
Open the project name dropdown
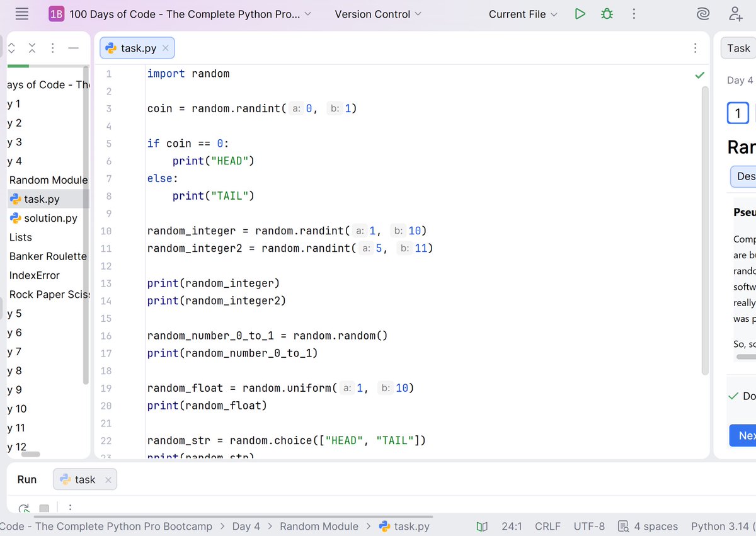190,14
